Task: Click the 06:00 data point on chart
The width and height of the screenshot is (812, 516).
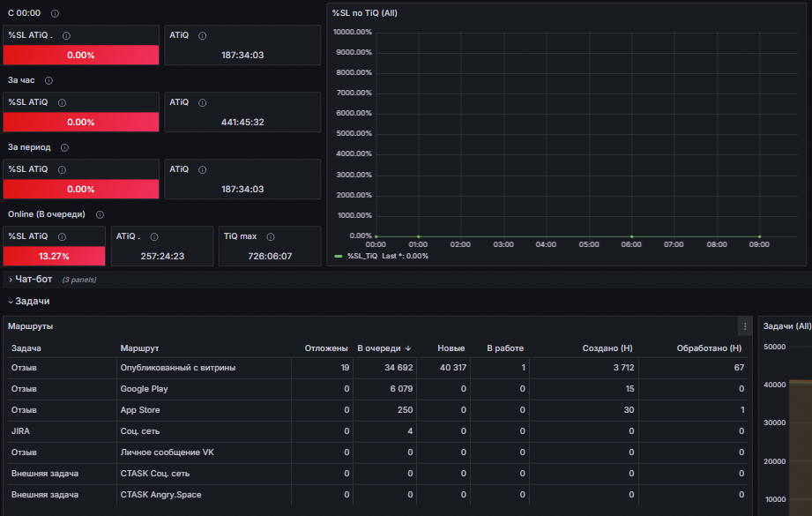Action: pyautogui.click(x=631, y=236)
